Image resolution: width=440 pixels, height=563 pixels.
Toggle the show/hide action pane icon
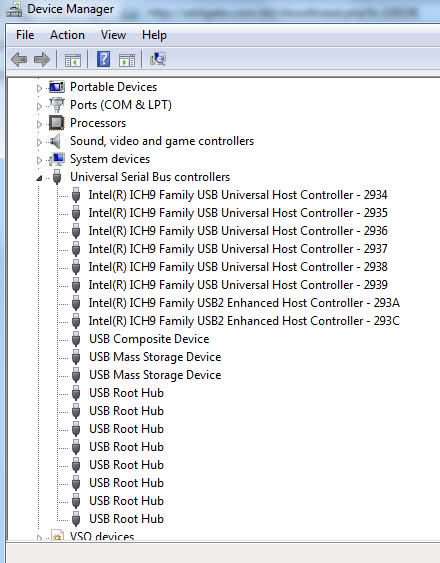point(127,60)
